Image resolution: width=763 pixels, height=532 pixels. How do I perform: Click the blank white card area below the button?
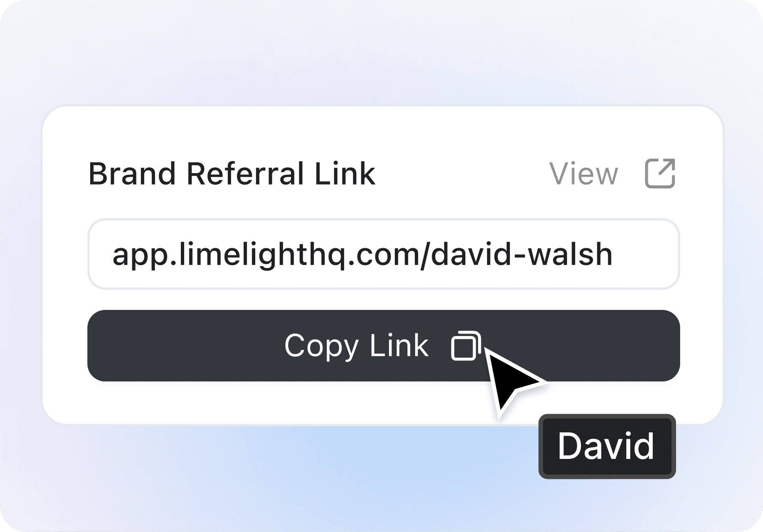tap(265, 402)
